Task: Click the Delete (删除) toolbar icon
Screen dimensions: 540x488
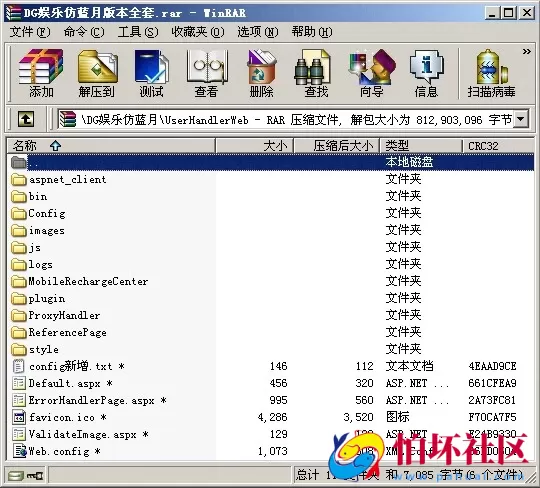Action: click(x=261, y=73)
